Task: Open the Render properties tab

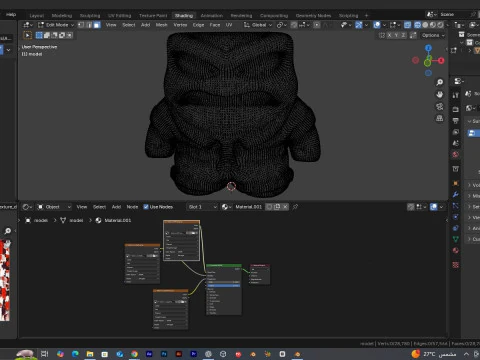Action: (x=456, y=109)
